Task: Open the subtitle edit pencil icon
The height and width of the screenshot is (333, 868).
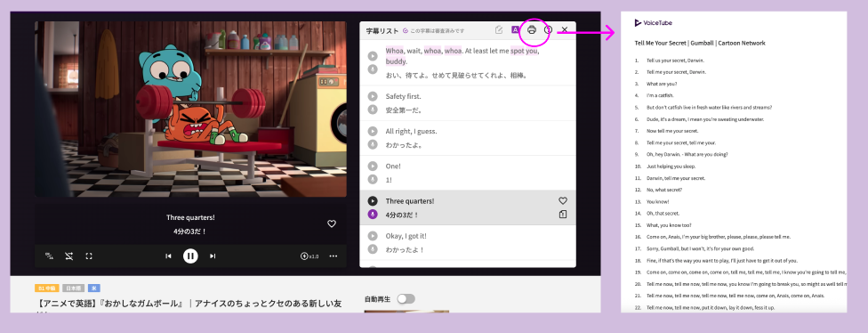Action: 499,30
